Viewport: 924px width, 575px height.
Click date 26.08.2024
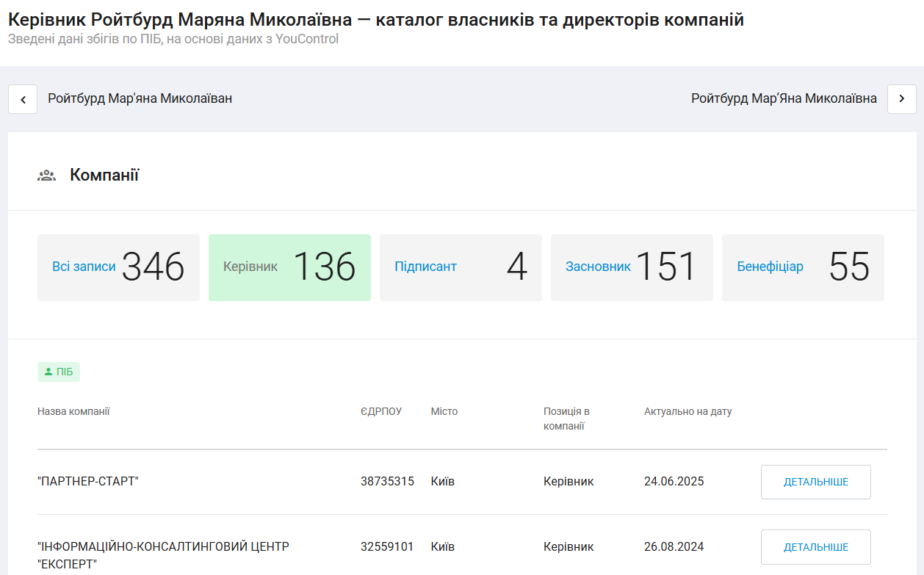674,547
